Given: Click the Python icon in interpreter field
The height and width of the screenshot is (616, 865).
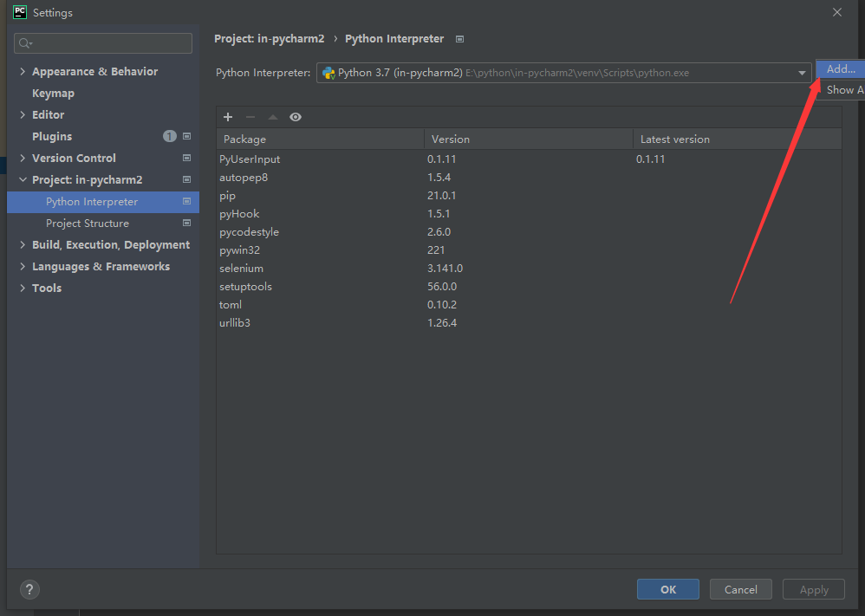Looking at the screenshot, I should [328, 73].
